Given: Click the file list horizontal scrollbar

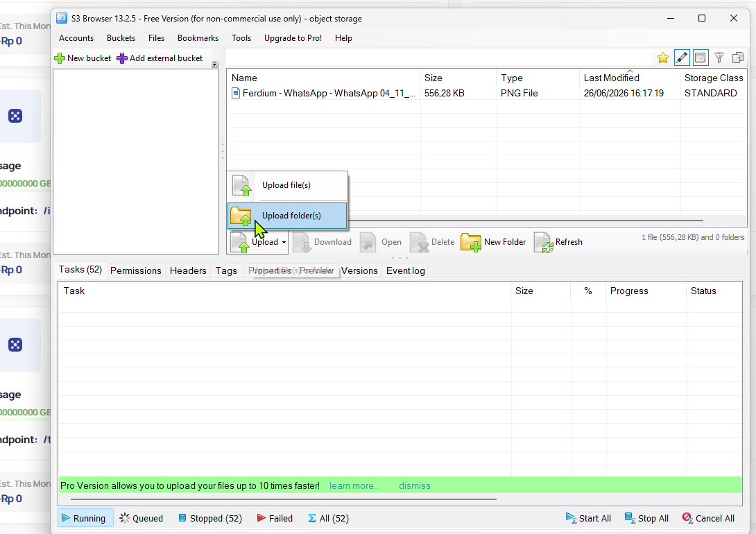Looking at the screenshot, I should pyautogui.click(x=524, y=221).
